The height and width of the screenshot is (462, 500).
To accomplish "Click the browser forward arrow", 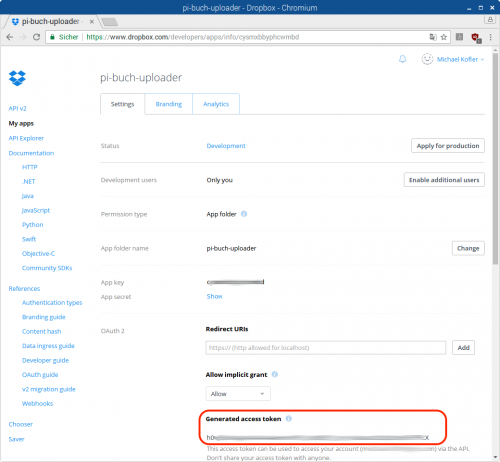I will click(23, 37).
